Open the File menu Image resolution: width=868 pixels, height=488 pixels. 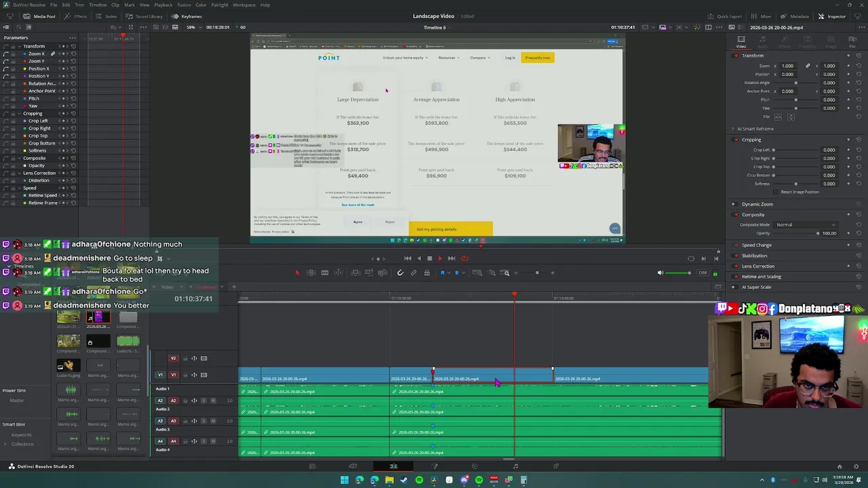[x=54, y=5]
